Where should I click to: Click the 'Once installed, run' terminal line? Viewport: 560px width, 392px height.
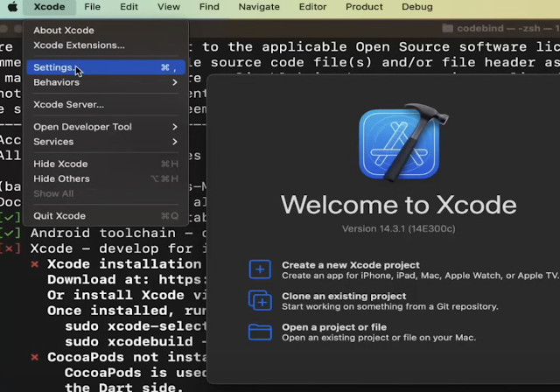point(127,311)
